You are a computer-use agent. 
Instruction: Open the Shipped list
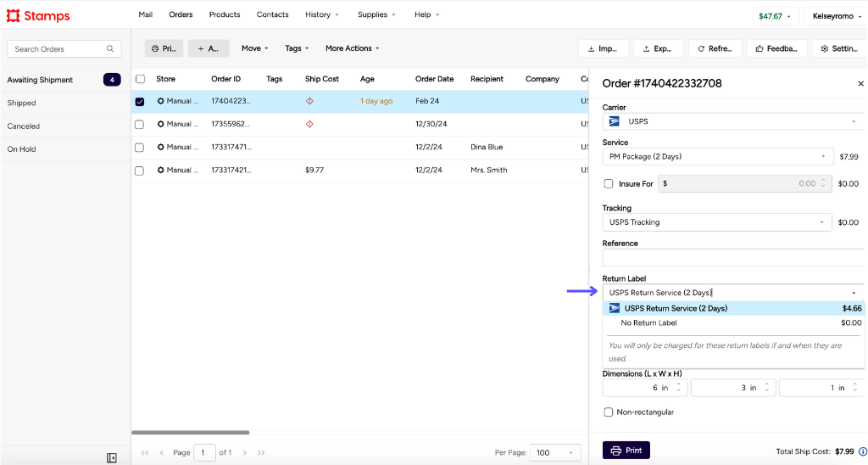[x=64, y=103]
